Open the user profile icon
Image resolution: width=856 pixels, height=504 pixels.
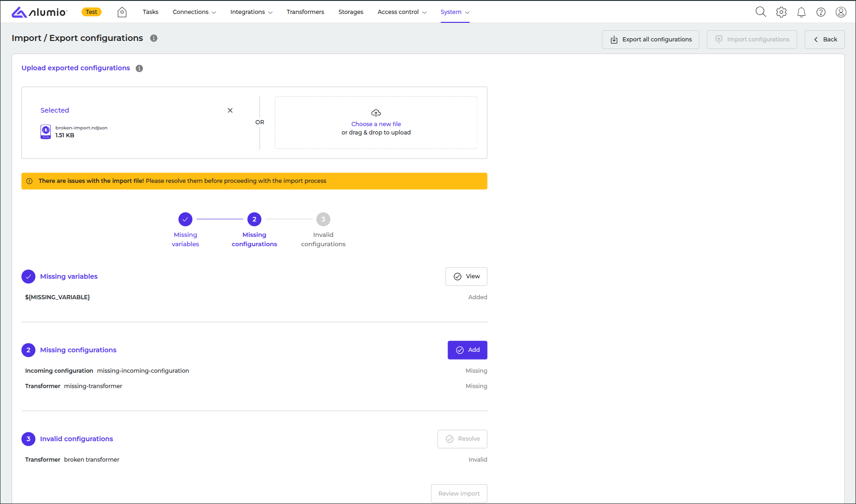point(841,12)
